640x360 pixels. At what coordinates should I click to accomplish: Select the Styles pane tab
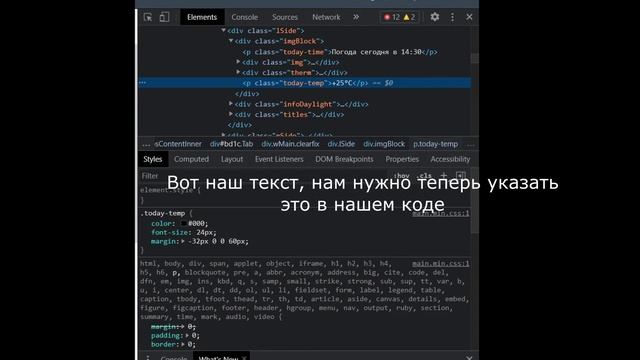pos(153,159)
